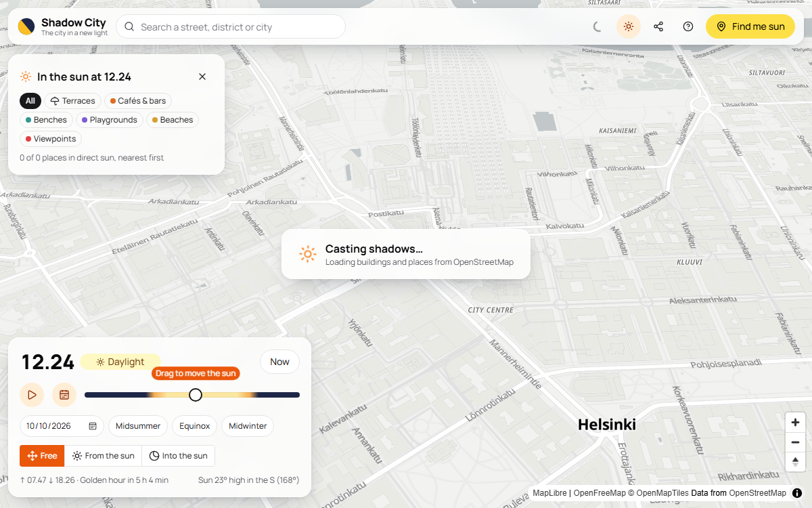The width and height of the screenshot is (812, 508).
Task: Select the All places filter
Action: [x=30, y=101]
